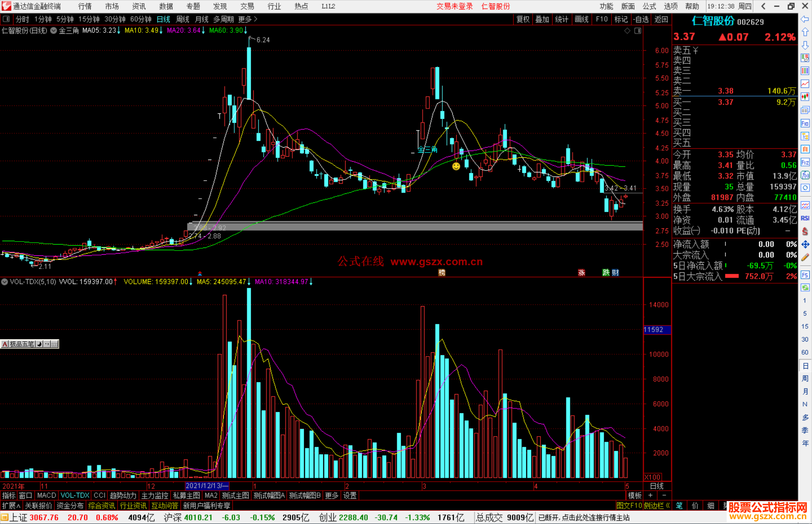Screen dimensions: 812x524
Task: Toggle the 笔 tab at bottom right
Action: click(x=679, y=506)
